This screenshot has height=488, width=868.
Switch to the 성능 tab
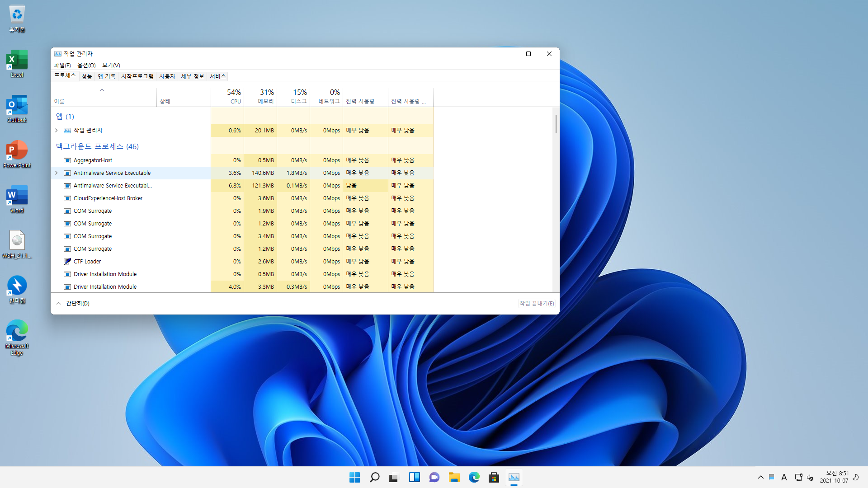tap(87, 76)
